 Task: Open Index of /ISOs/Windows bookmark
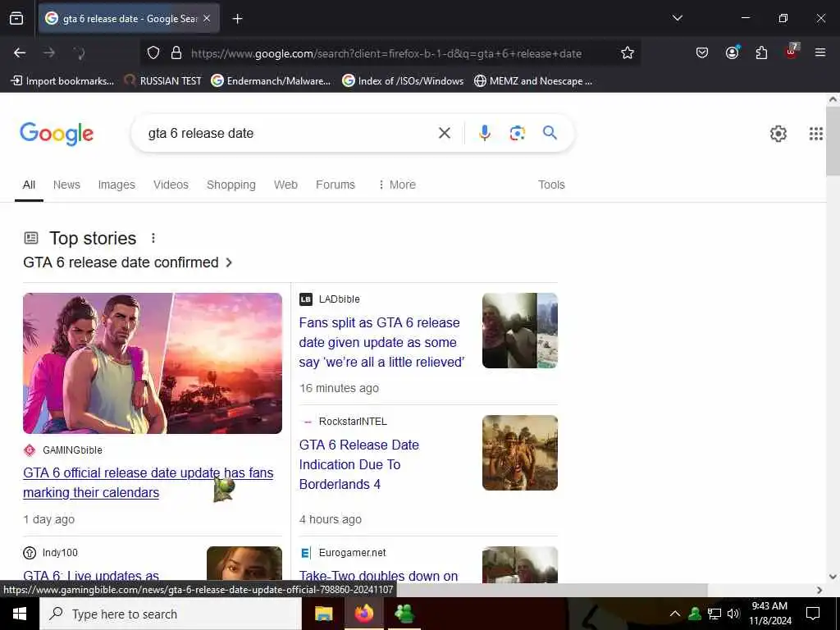(x=403, y=81)
